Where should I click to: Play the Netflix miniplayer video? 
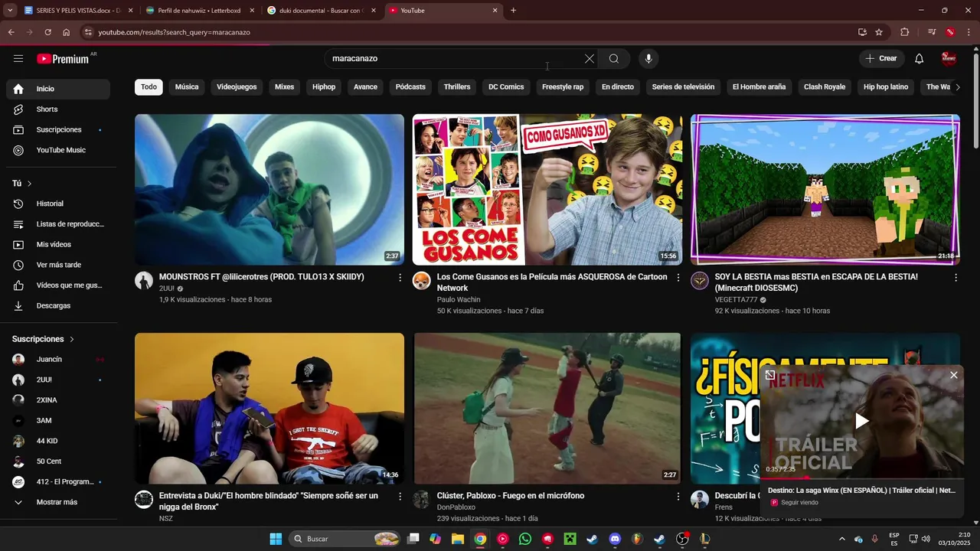(x=862, y=421)
